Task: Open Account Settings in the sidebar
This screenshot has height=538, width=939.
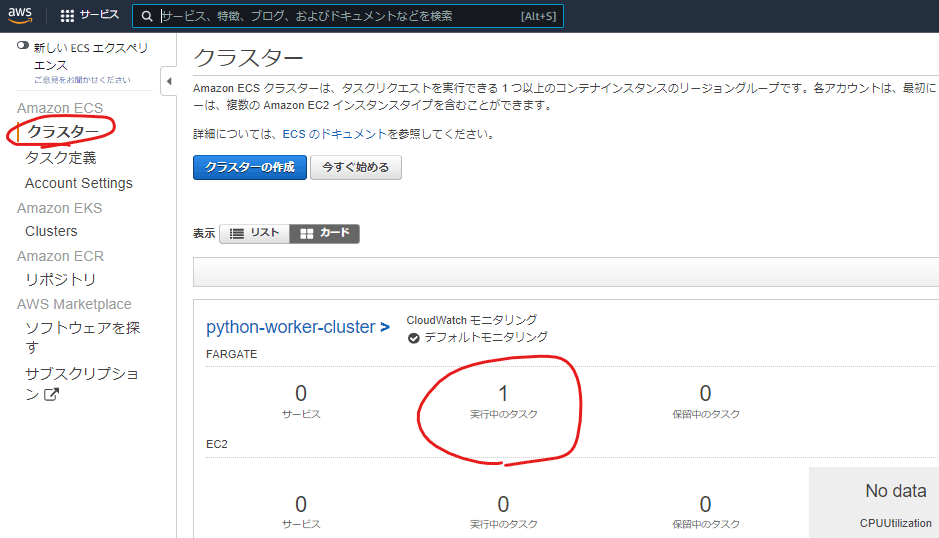Action: (78, 183)
